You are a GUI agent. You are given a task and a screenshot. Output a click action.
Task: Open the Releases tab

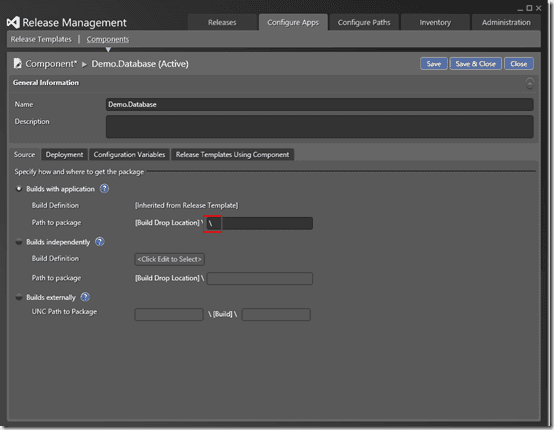tap(222, 23)
